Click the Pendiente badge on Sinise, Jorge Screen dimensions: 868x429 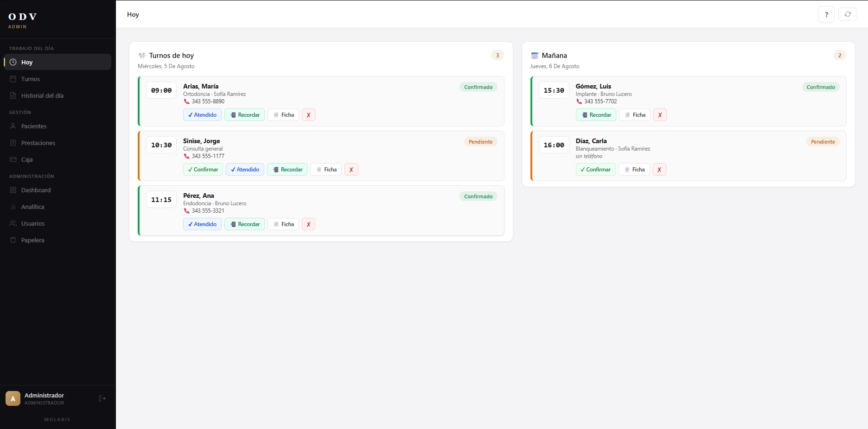480,142
